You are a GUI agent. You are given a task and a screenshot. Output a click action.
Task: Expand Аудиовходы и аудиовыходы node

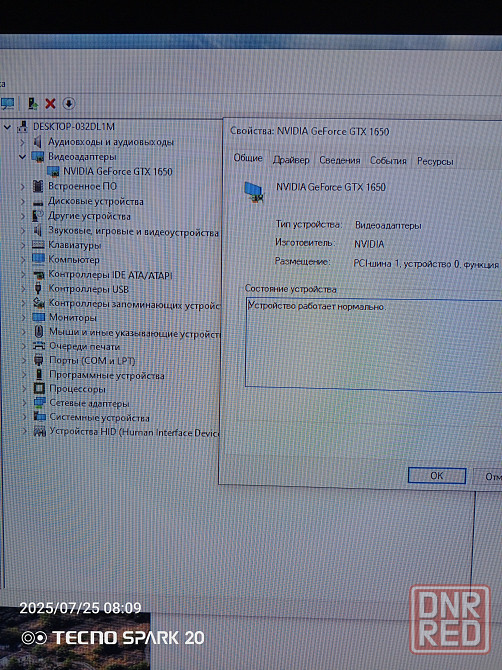click(22, 141)
